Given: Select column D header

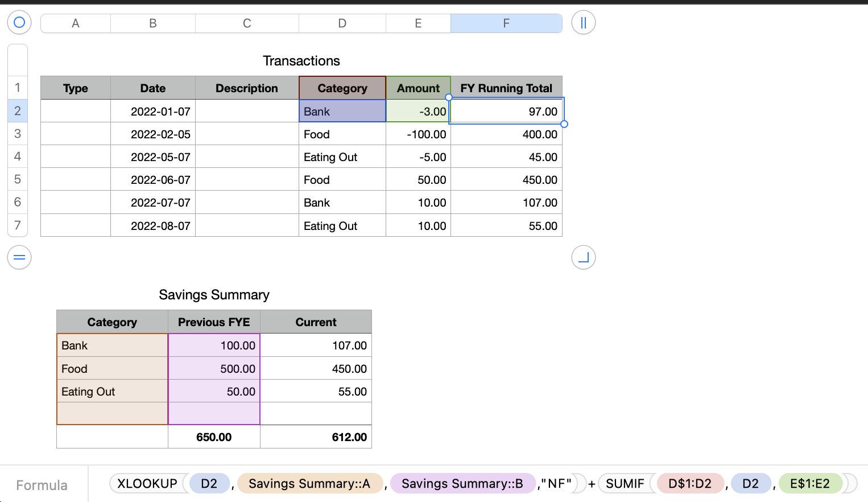Looking at the screenshot, I should coord(342,23).
